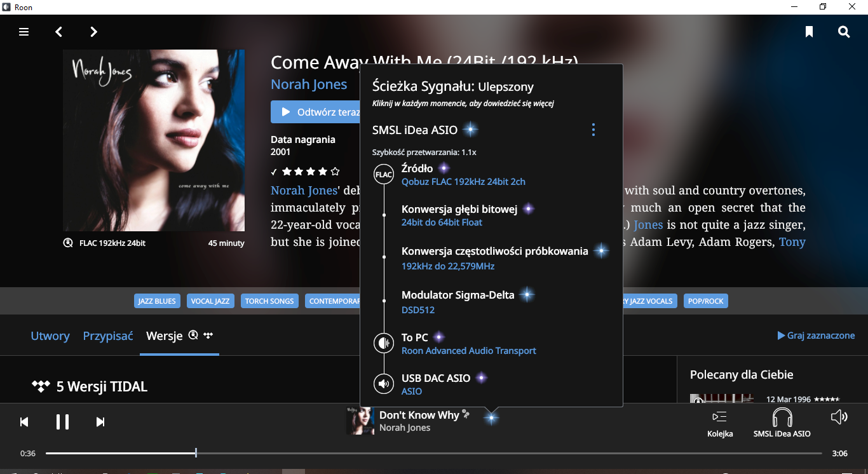The height and width of the screenshot is (474, 868).
Task: Click the icon after Don't Know Why title
Action: 466,414
